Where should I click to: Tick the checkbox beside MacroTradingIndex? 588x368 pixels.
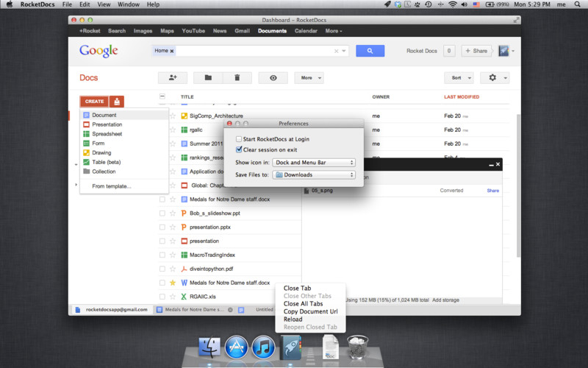(x=162, y=255)
